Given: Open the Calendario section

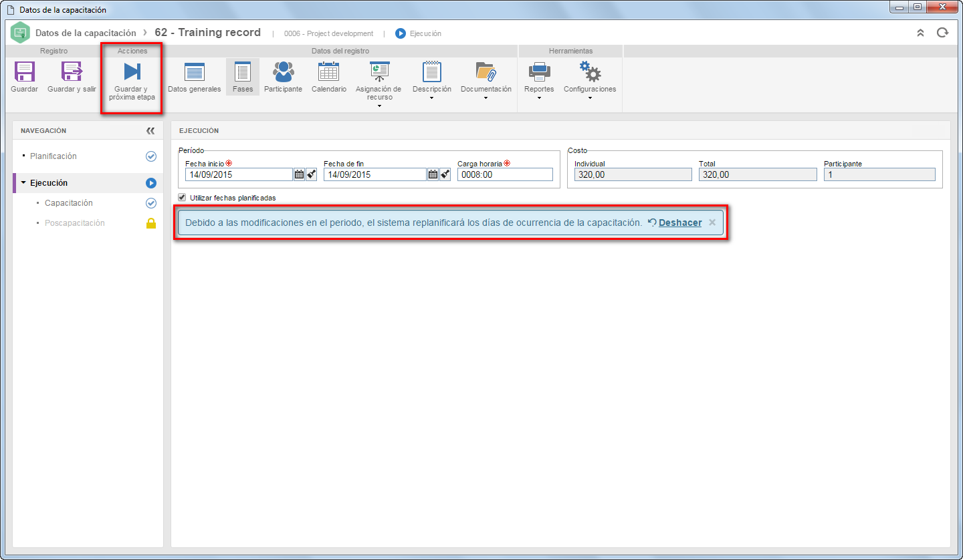Looking at the screenshot, I should [x=329, y=77].
